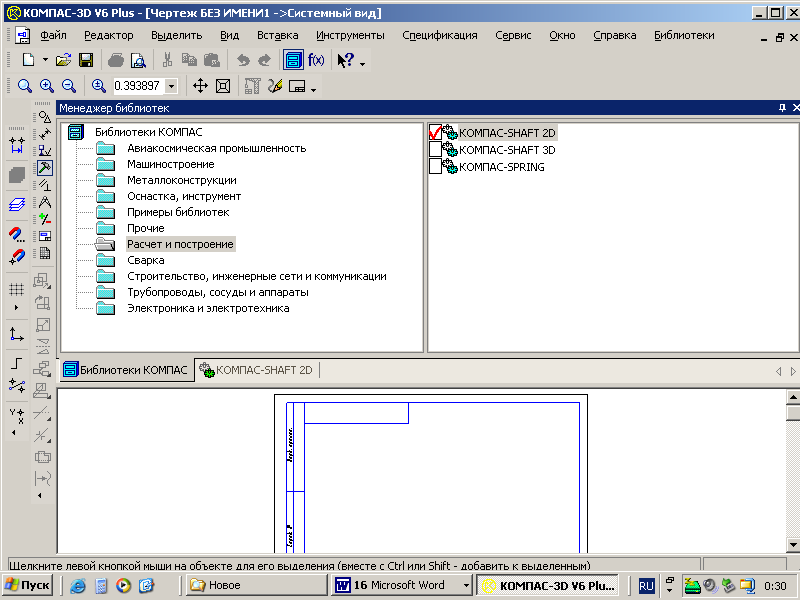Check the КОМПАС-SPRING library checkbox
This screenshot has height=600, width=800.
(x=435, y=166)
